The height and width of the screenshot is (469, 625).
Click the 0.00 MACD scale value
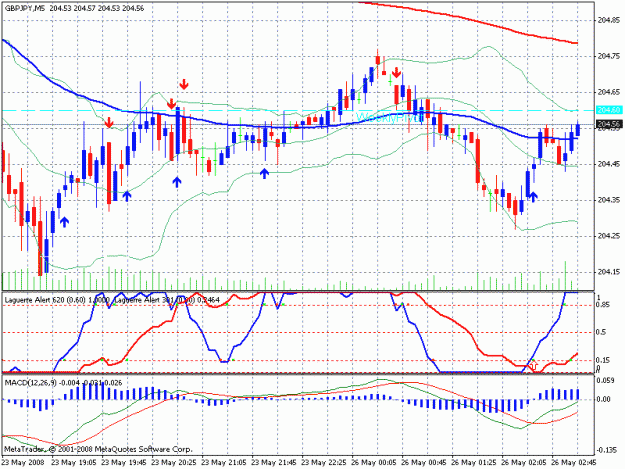[x=604, y=399]
